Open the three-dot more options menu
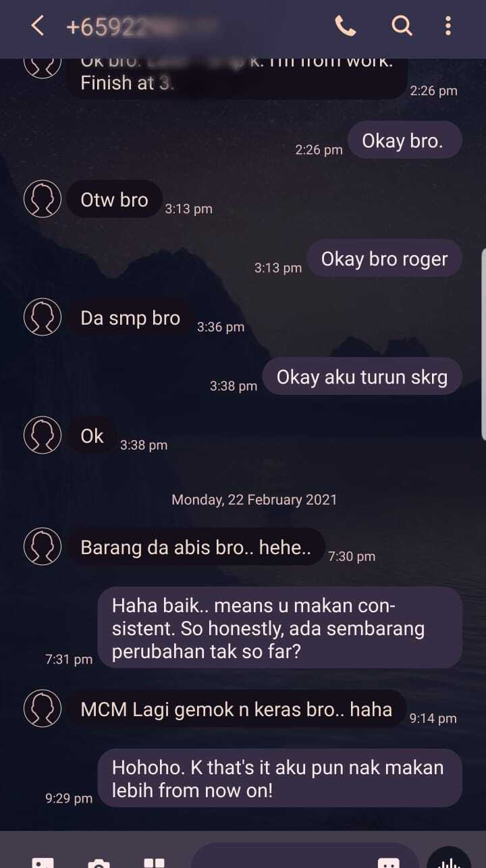The height and width of the screenshot is (868, 486). click(448, 26)
